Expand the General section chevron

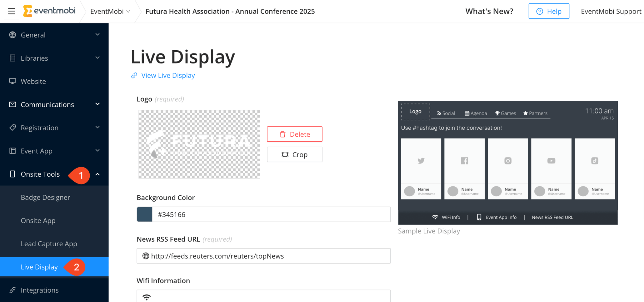(97, 34)
